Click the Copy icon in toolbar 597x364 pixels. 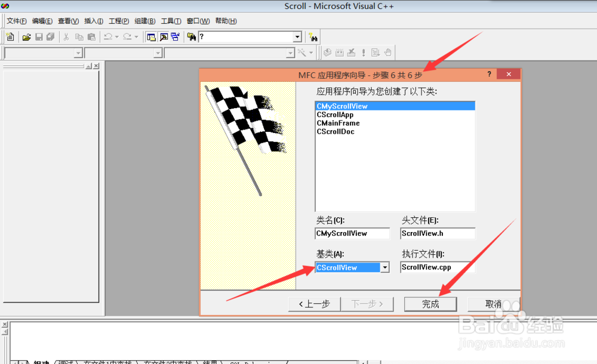(79, 37)
